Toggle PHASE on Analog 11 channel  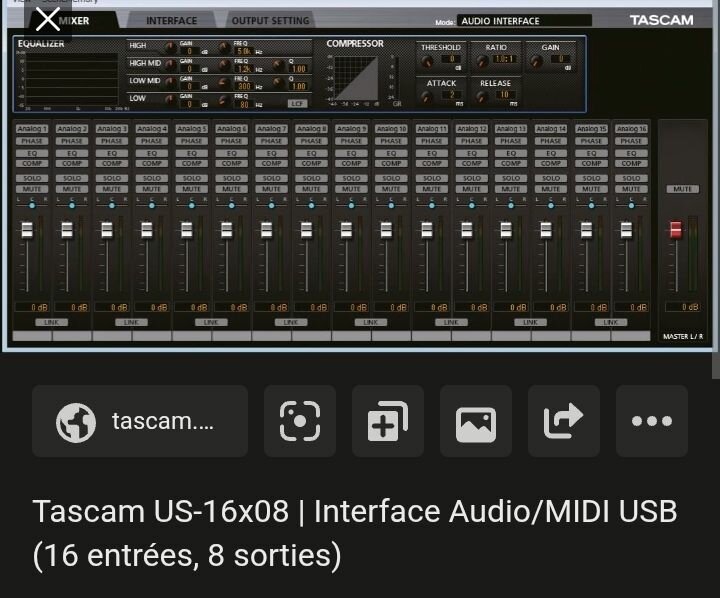point(432,141)
